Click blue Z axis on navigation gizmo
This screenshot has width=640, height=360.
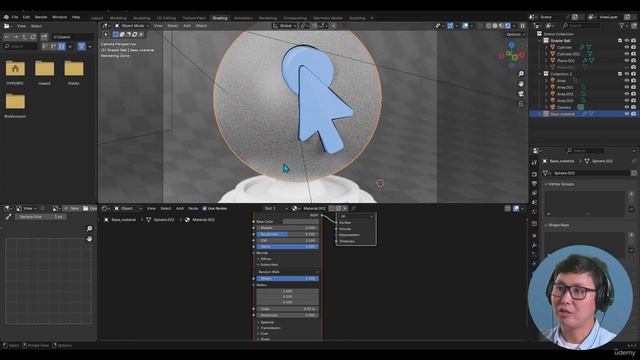click(511, 45)
